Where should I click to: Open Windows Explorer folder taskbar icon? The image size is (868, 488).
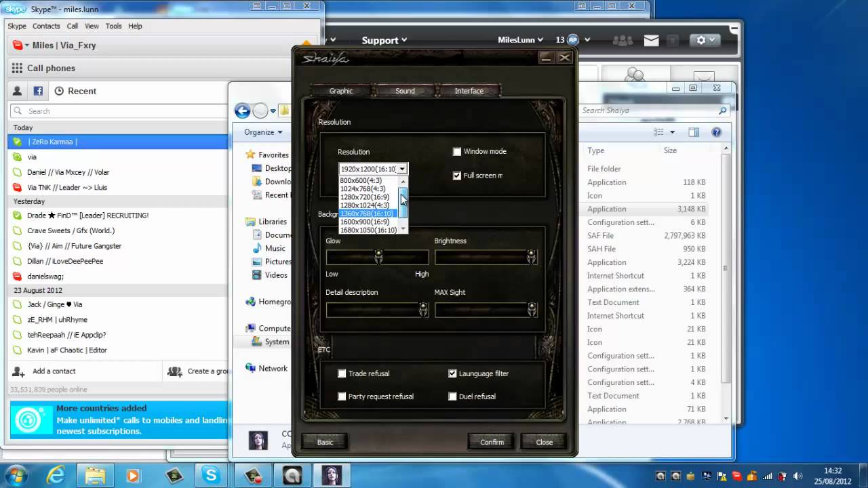pos(95,475)
